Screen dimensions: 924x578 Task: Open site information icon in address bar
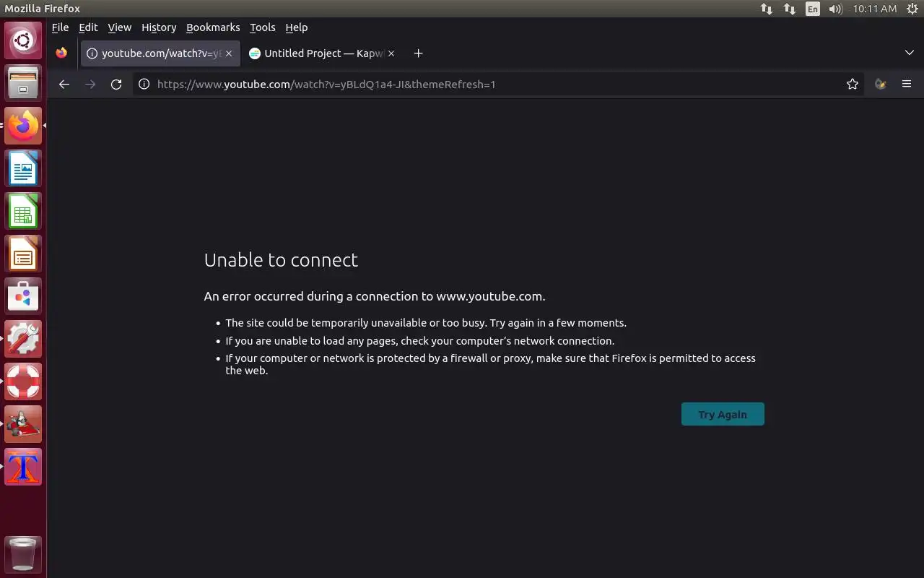(x=144, y=85)
